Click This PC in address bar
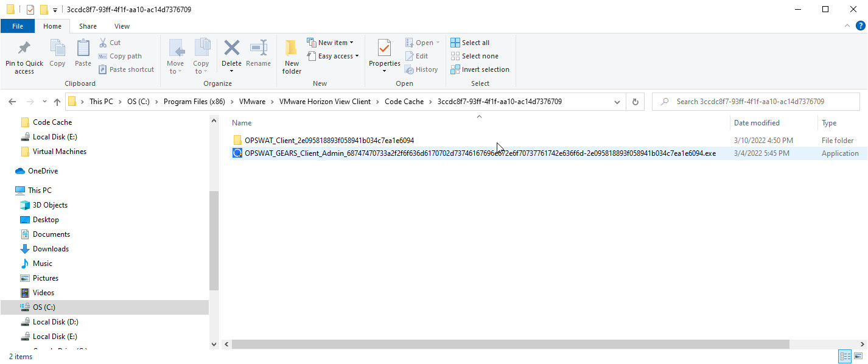The width and height of the screenshot is (868, 364). pyautogui.click(x=101, y=102)
